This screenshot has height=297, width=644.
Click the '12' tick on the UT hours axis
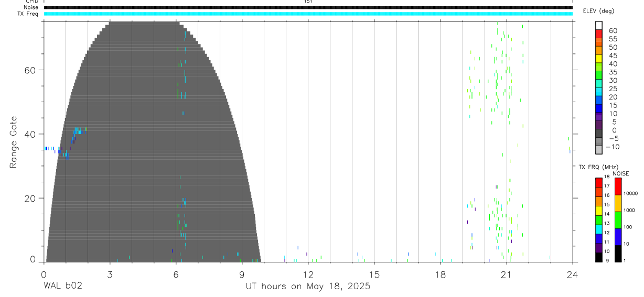pyautogui.click(x=308, y=274)
